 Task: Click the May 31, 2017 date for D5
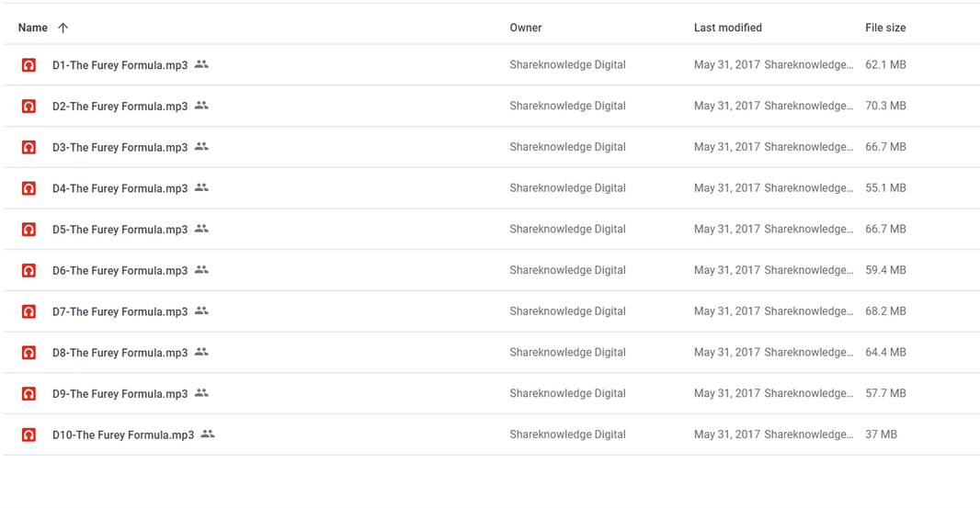[x=726, y=229]
